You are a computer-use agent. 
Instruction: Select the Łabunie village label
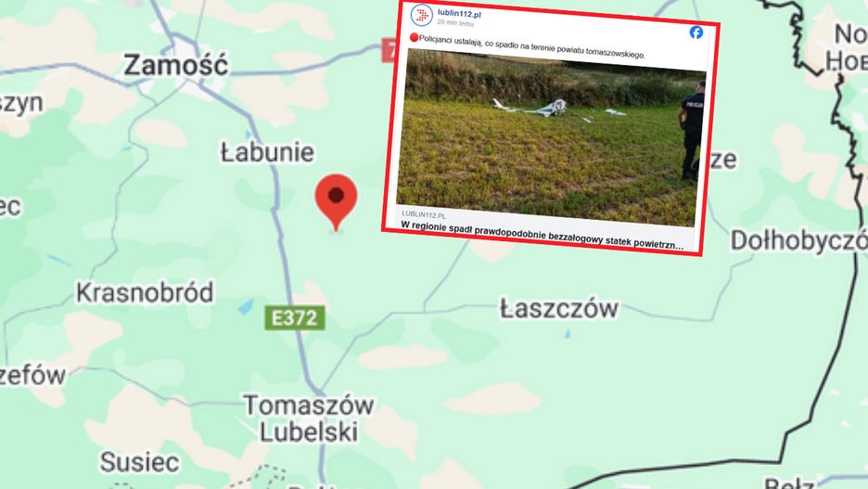pos(268,152)
